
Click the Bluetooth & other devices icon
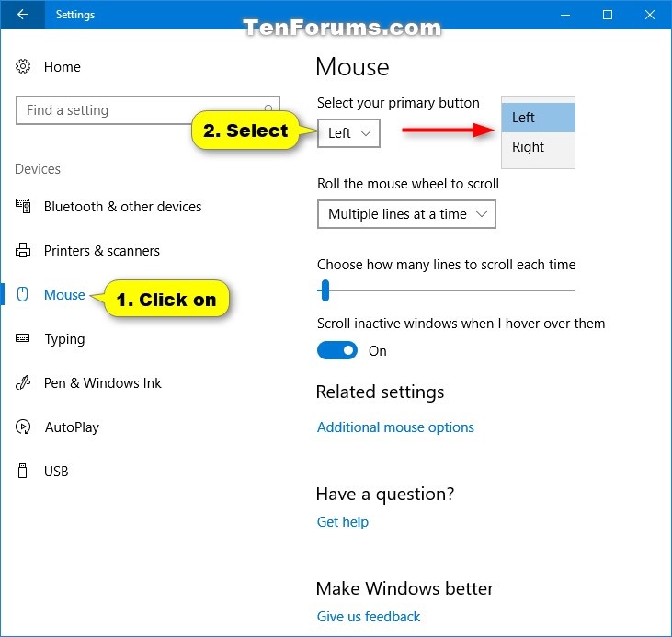coord(23,206)
